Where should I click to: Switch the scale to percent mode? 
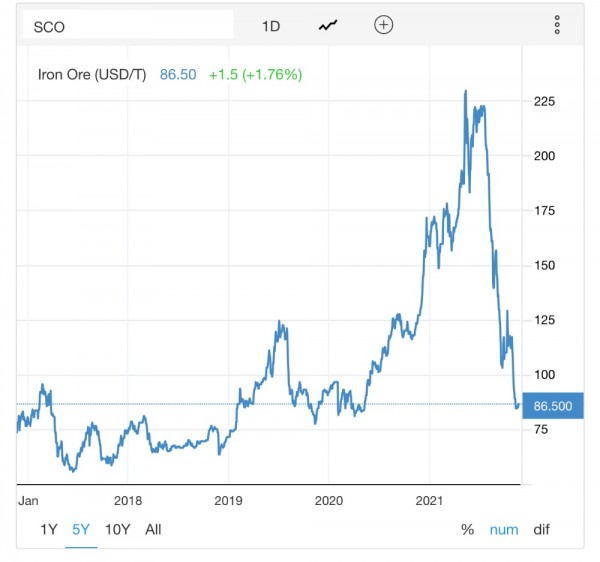point(468,530)
